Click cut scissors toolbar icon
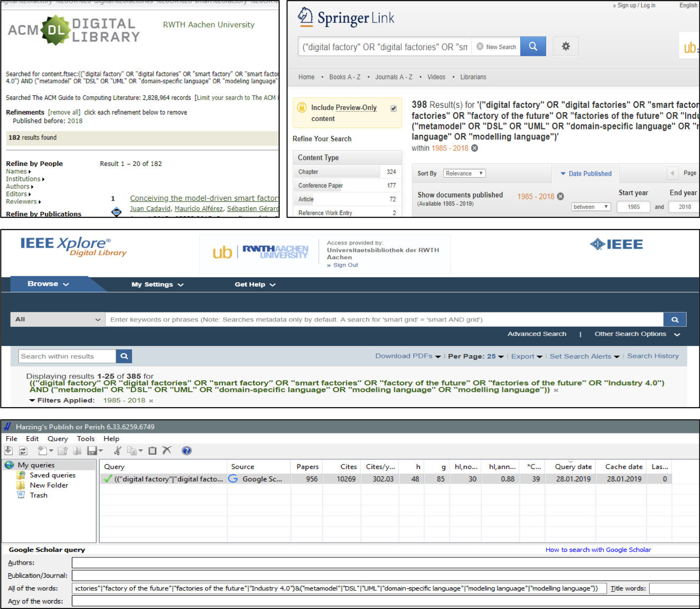The width and height of the screenshot is (700, 609). pyautogui.click(x=117, y=450)
